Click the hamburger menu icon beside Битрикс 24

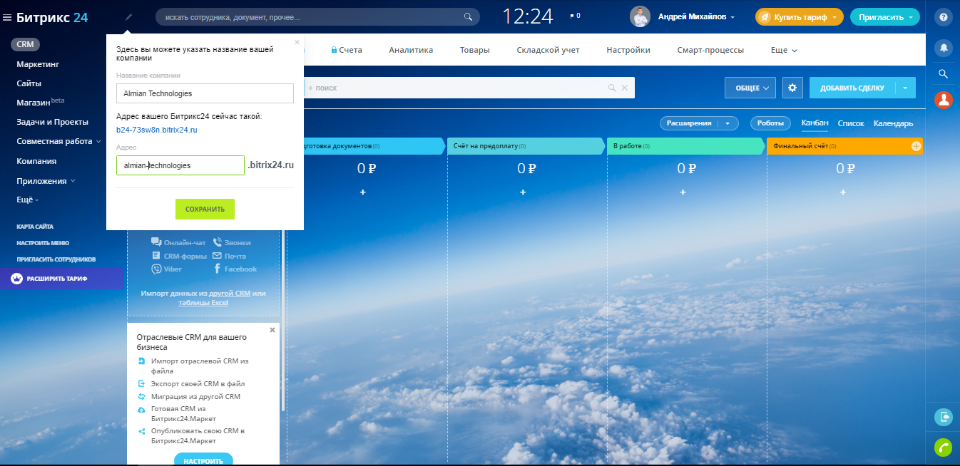7,17
